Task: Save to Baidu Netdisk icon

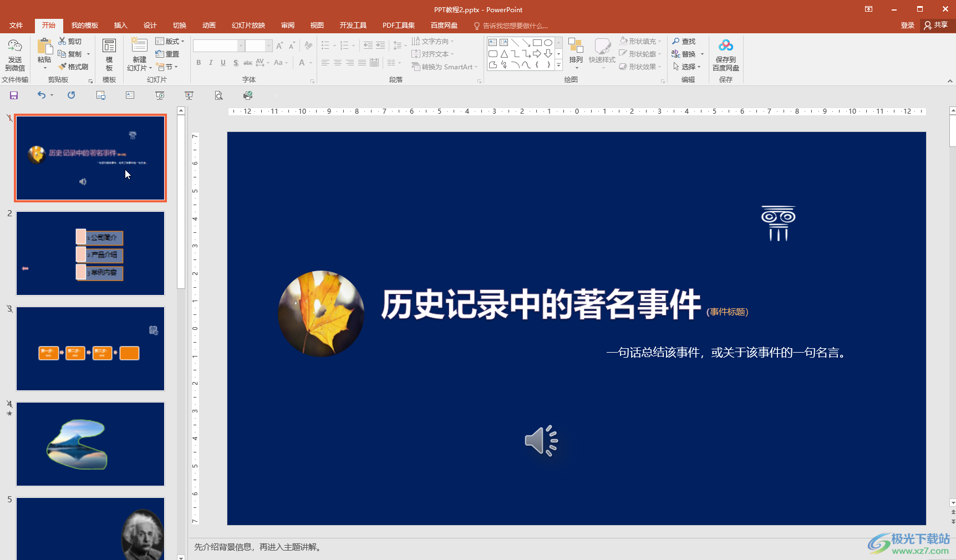Action: (726, 54)
